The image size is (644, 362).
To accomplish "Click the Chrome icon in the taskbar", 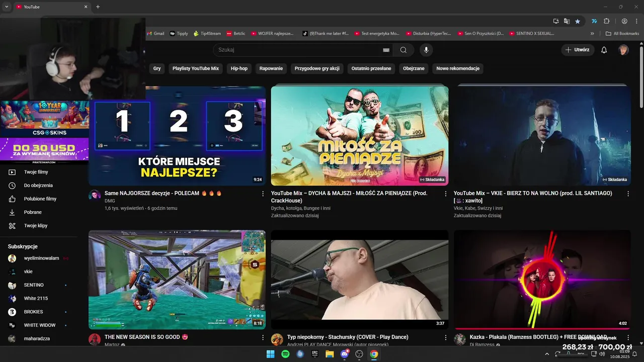I will click(x=374, y=354).
